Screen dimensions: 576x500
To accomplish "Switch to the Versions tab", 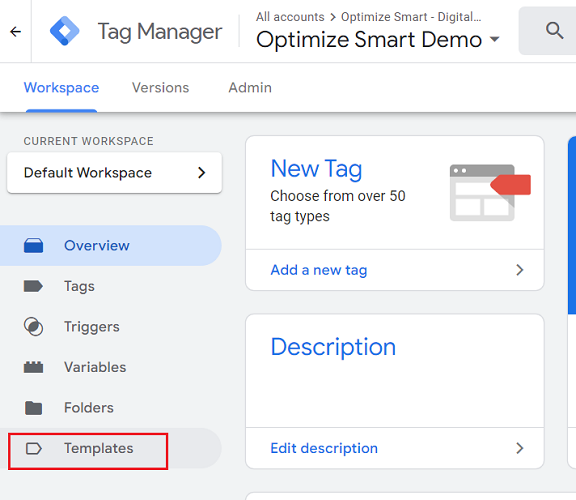I will pos(161,88).
